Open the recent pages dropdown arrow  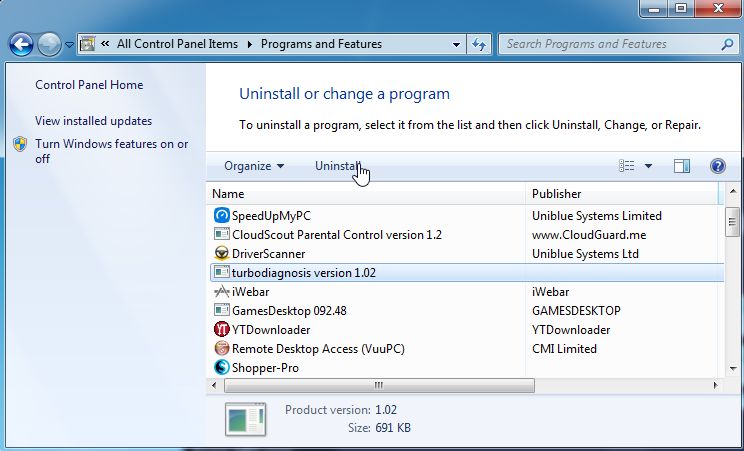(69, 45)
